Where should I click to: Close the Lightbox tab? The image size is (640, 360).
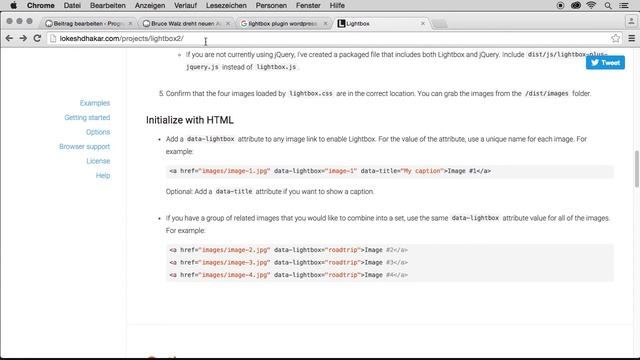[423, 24]
